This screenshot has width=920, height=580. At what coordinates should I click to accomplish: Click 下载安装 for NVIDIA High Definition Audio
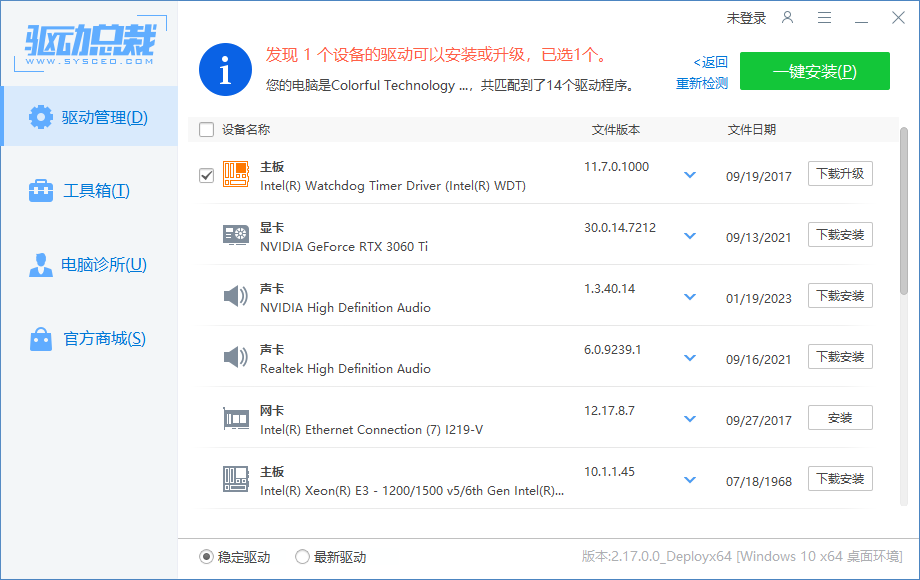pos(840,296)
